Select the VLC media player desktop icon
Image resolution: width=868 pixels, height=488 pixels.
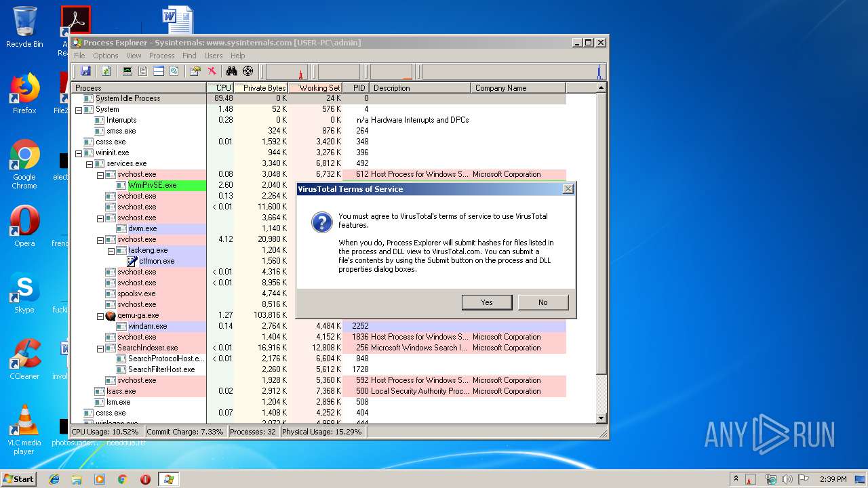click(24, 430)
